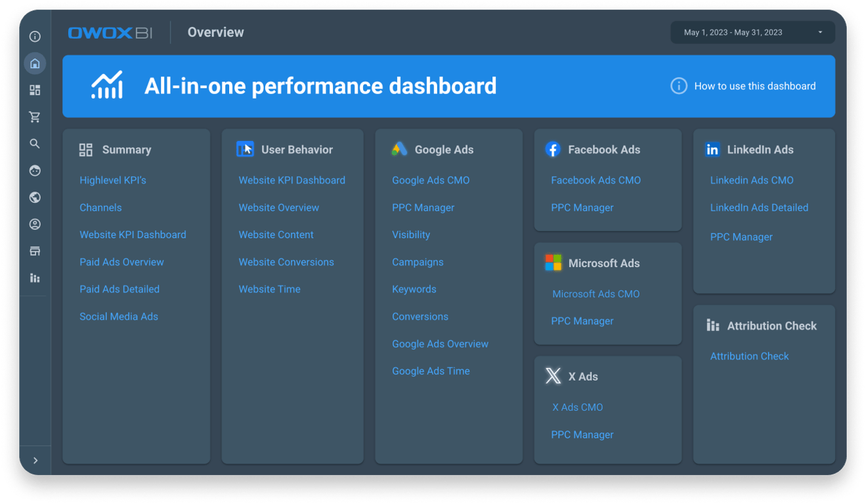Image resolution: width=866 pixels, height=504 pixels.
Task: Open Google Ads CMO
Action: 431,180
